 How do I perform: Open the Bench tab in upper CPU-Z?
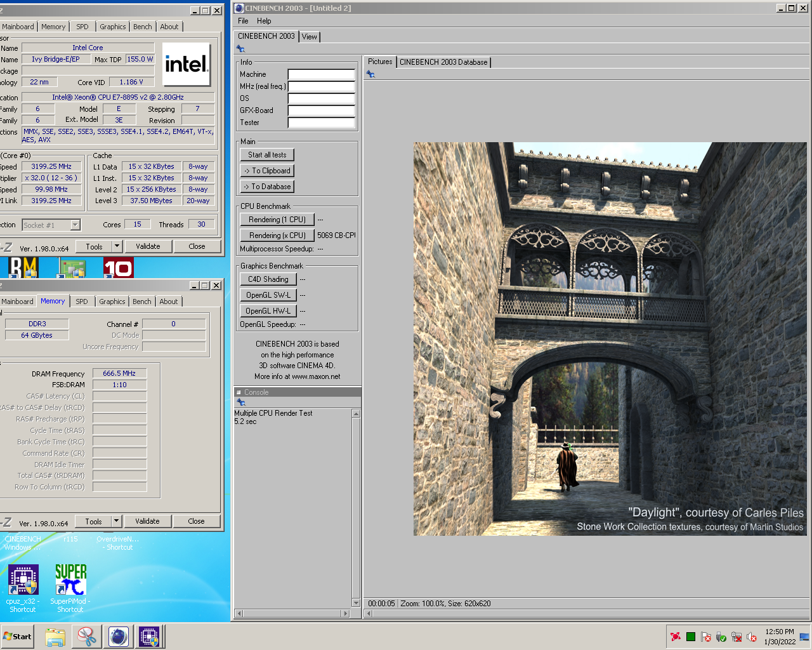pos(143,27)
